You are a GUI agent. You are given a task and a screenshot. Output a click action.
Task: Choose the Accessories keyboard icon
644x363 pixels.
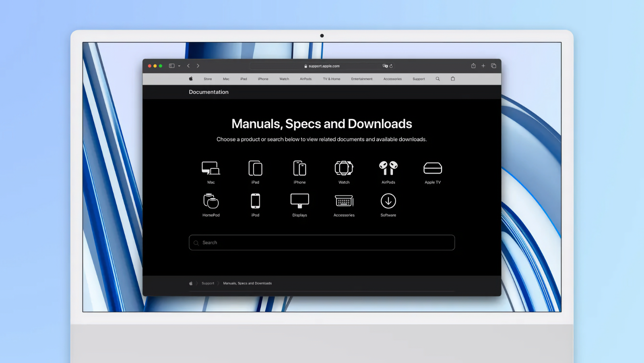[344, 201]
